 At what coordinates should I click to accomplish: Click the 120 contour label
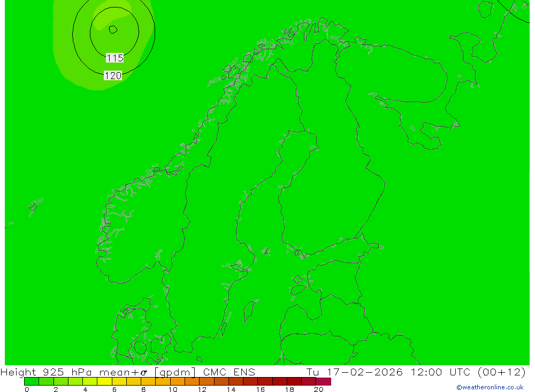(113, 75)
